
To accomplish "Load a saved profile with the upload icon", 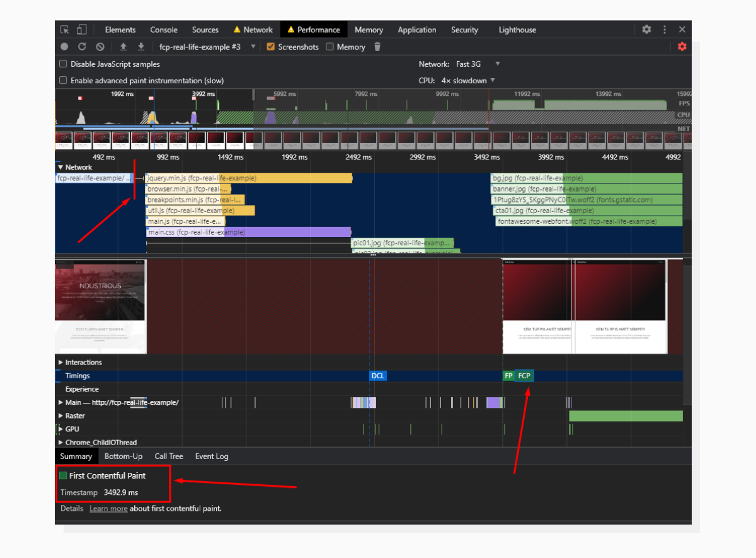I will 123,47.
